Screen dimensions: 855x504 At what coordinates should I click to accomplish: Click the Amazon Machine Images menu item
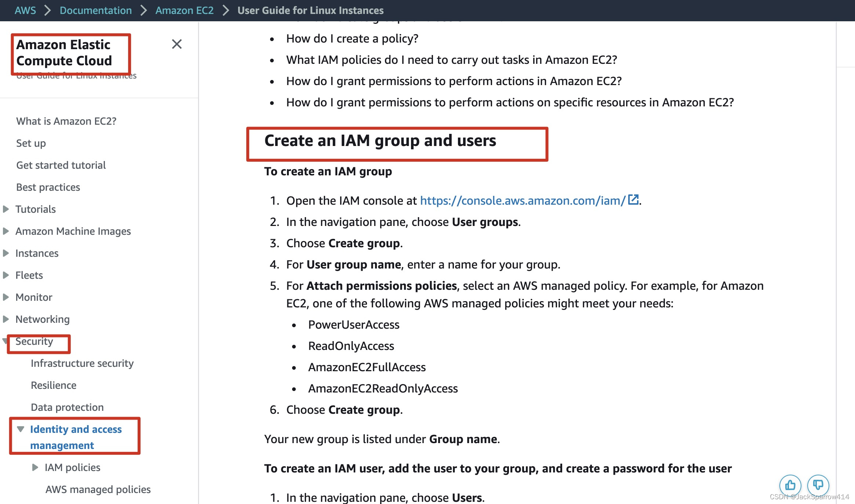[73, 230]
